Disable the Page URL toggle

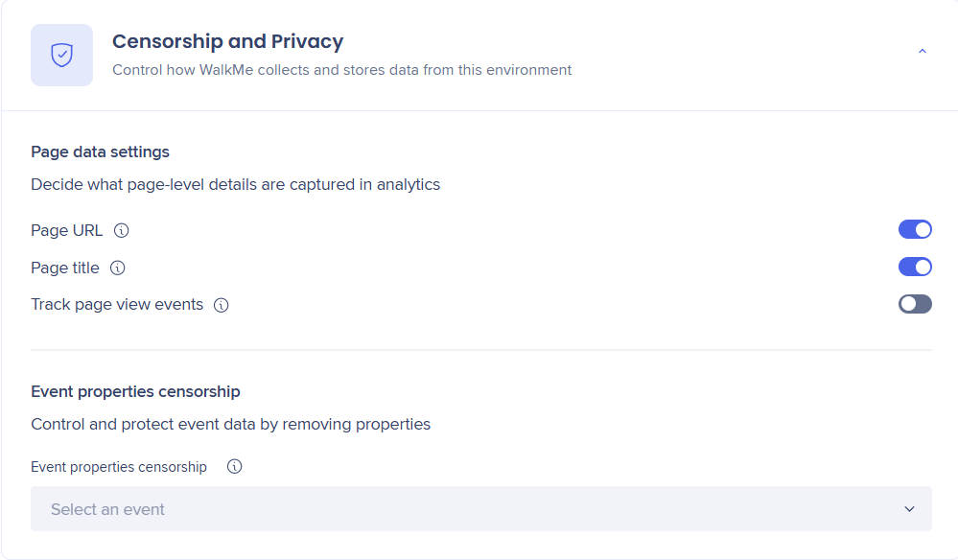tap(915, 229)
